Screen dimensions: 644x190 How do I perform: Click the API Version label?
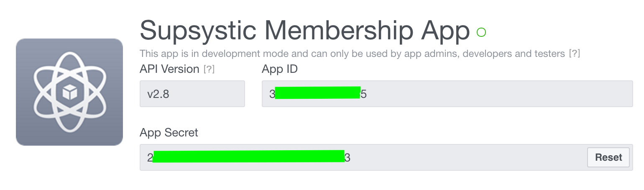click(169, 69)
